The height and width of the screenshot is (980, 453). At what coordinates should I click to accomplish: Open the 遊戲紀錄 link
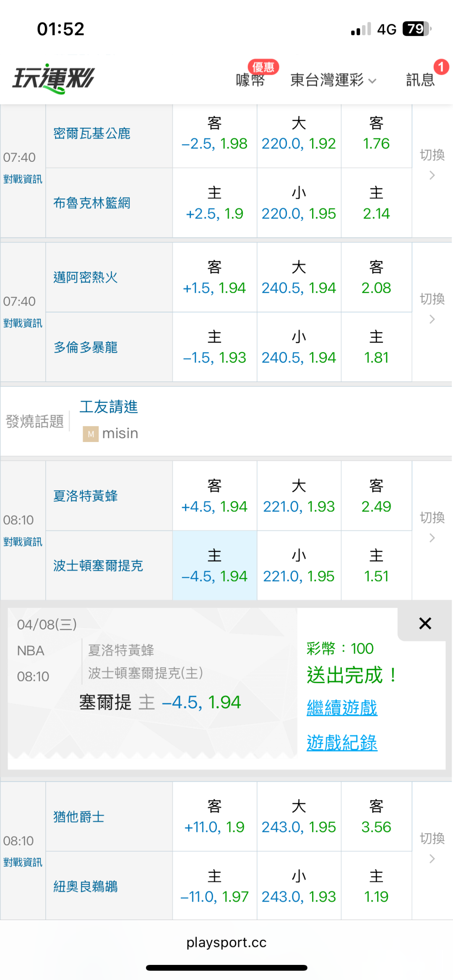pos(342,743)
